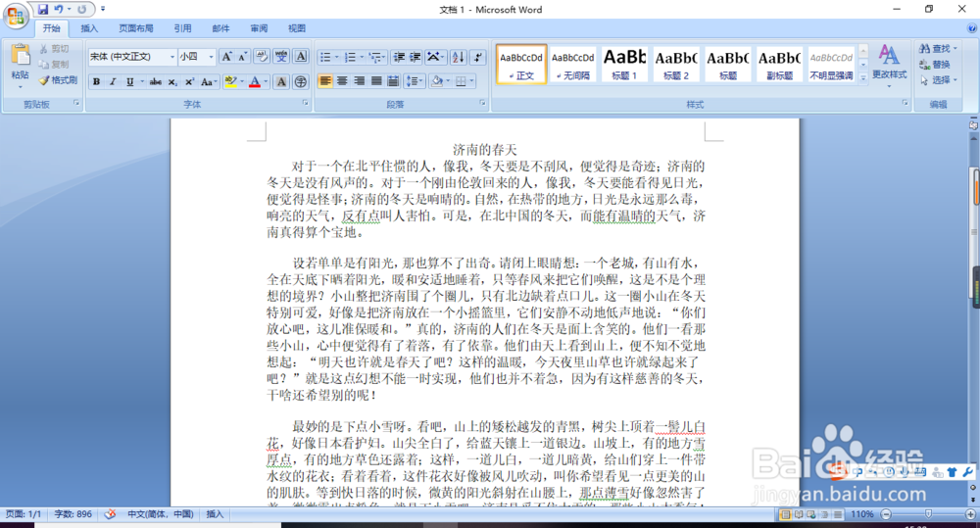Open the 邮件 (Mailings) tab
This screenshot has width=980, height=528.
(x=220, y=28)
